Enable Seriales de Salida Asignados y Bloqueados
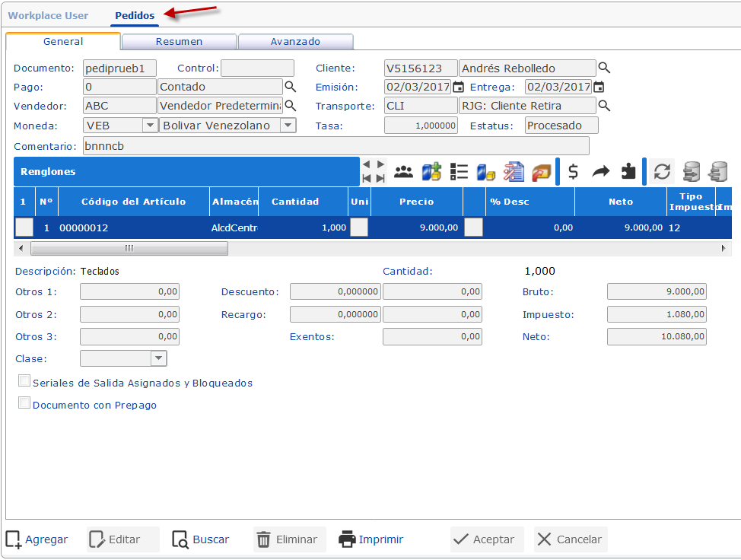This screenshot has width=741, height=560. (x=24, y=382)
